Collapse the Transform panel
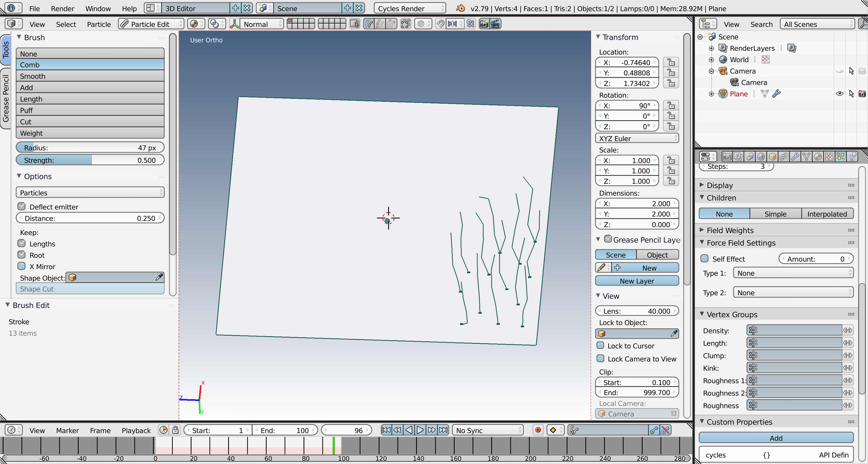 [598, 37]
